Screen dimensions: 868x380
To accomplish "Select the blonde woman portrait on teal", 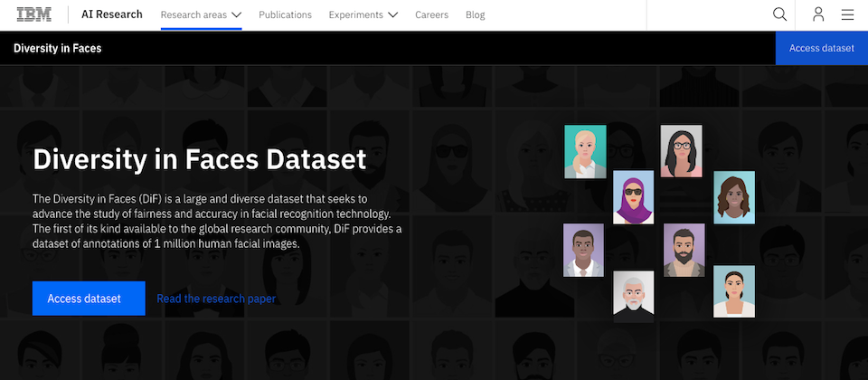I will 585,152.
